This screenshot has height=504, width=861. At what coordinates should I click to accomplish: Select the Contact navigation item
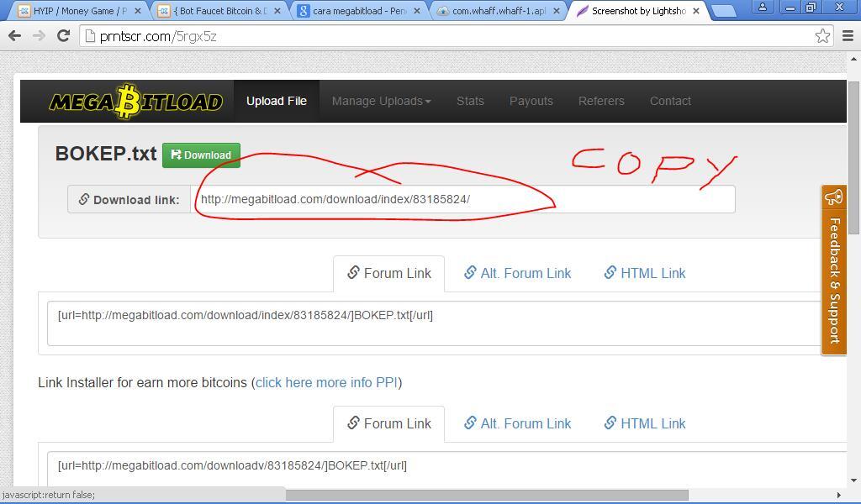[670, 101]
